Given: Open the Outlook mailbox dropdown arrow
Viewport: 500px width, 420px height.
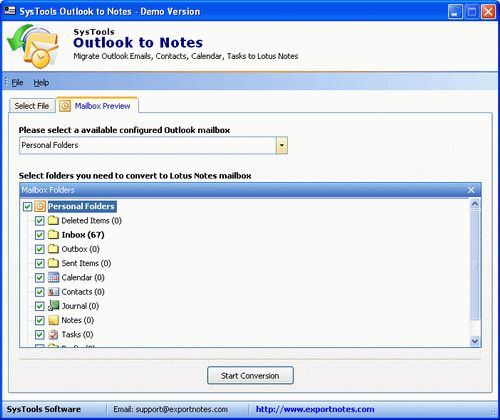Looking at the screenshot, I should [x=282, y=145].
